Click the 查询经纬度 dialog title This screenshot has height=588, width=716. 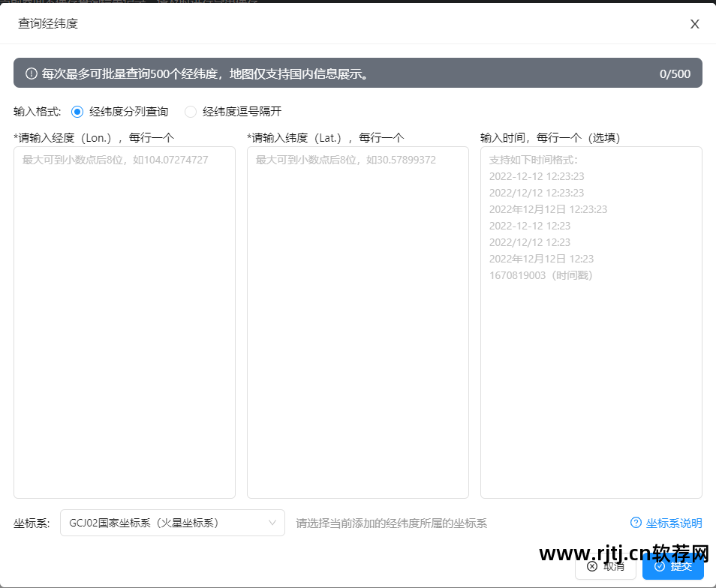point(48,24)
